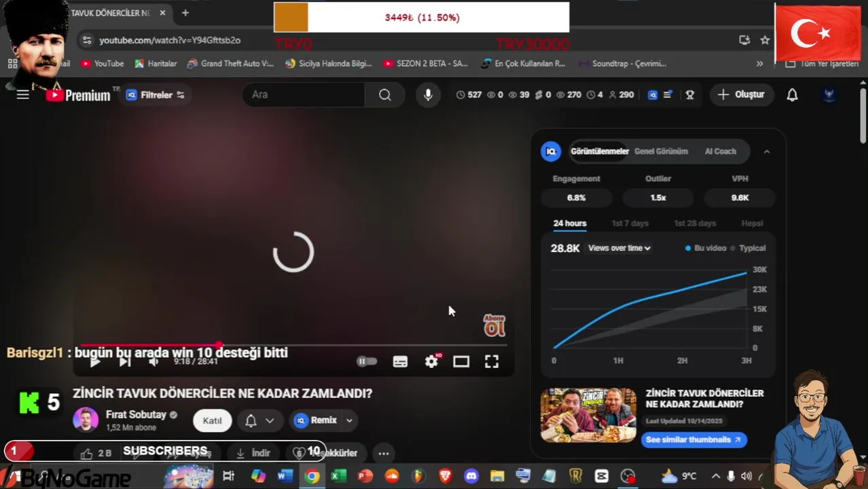Go to YouTube Premium home logo
This screenshot has height=489, width=868.
(x=78, y=95)
